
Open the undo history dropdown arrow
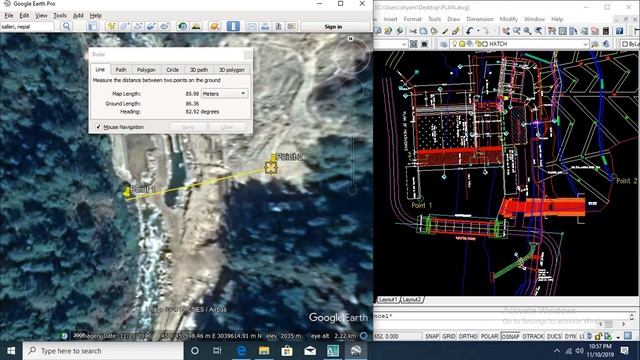(478, 31)
